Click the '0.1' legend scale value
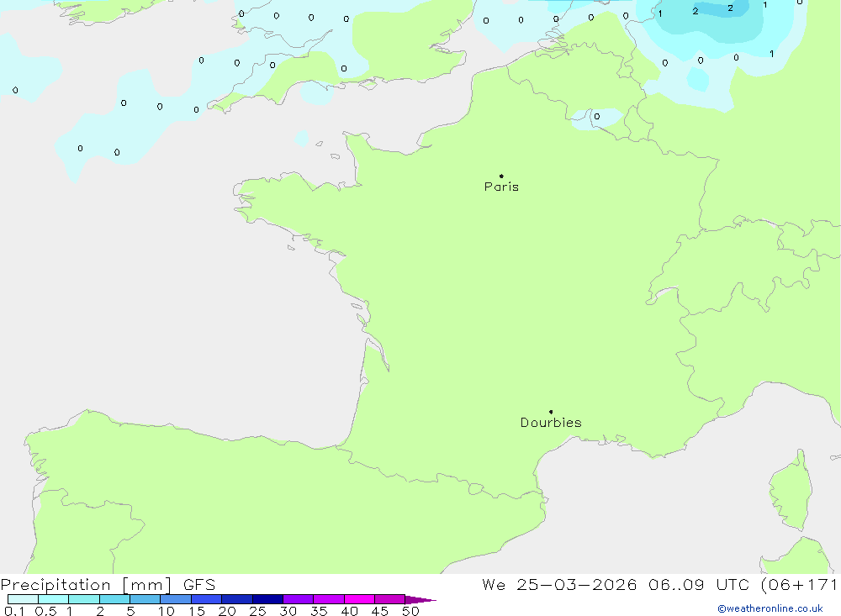The image size is (841, 616). tap(14, 611)
